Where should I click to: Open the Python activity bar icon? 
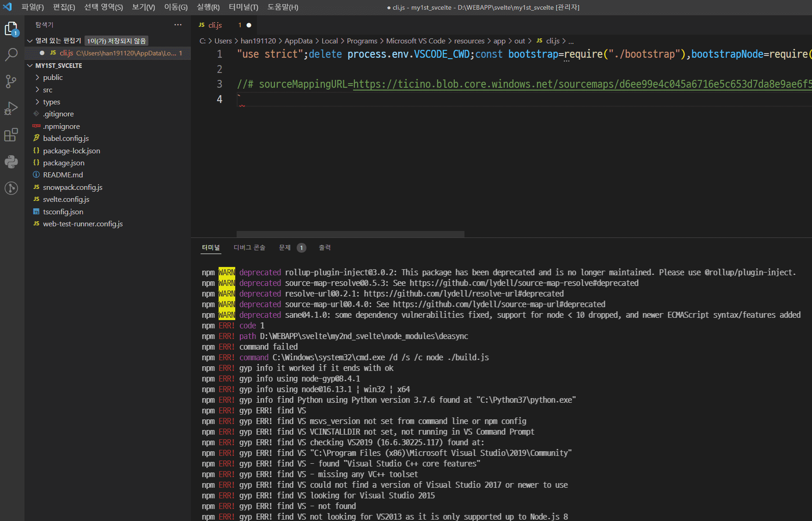(11, 162)
